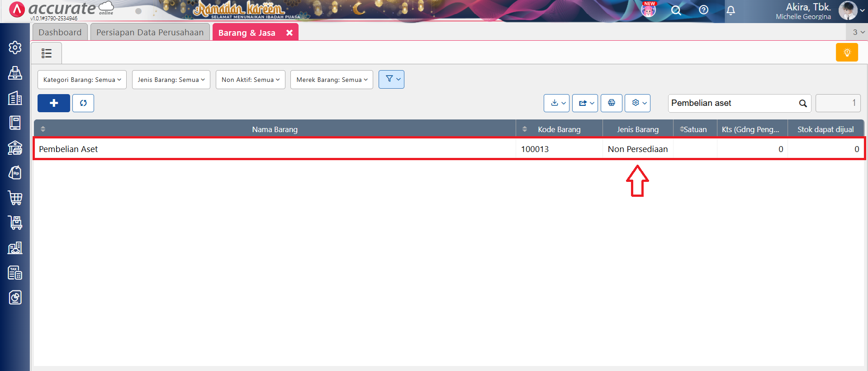Open the Pembelian Aset item row

pyautogui.click(x=68, y=149)
